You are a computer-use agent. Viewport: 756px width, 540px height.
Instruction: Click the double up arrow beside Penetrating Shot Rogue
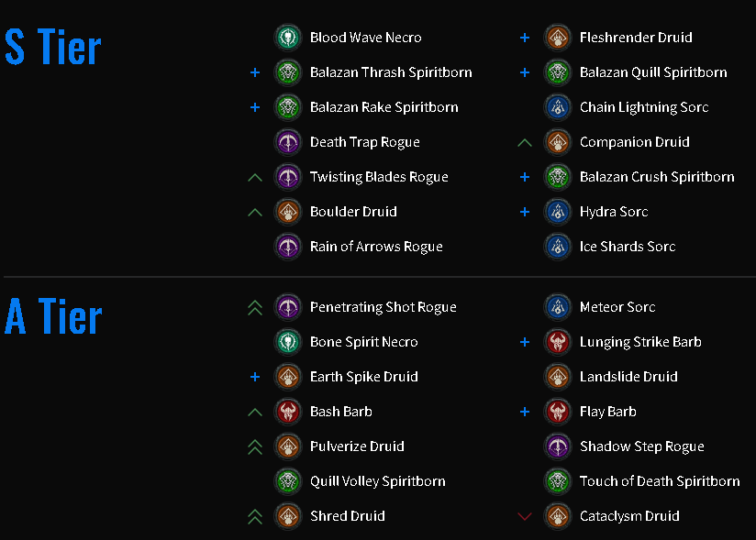pyautogui.click(x=255, y=307)
